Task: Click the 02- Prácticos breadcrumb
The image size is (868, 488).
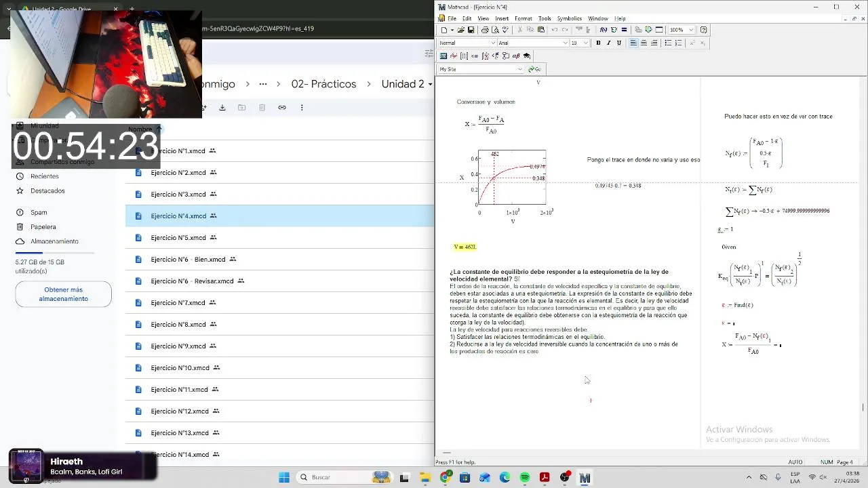Action: point(323,84)
